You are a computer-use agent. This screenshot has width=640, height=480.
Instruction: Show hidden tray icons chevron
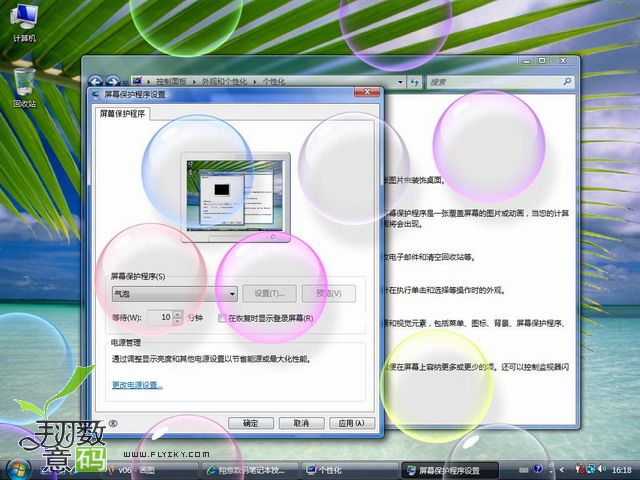click(562, 470)
